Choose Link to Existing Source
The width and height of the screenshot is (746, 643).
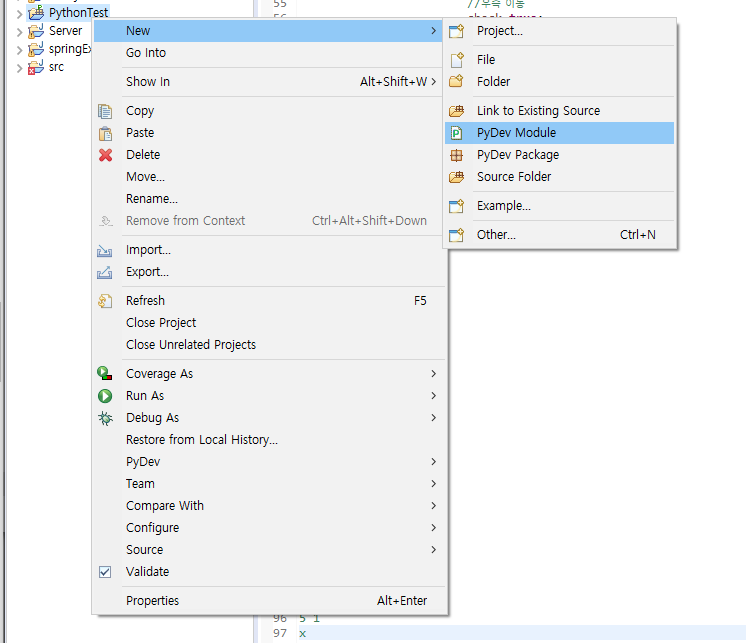click(x=560, y=111)
